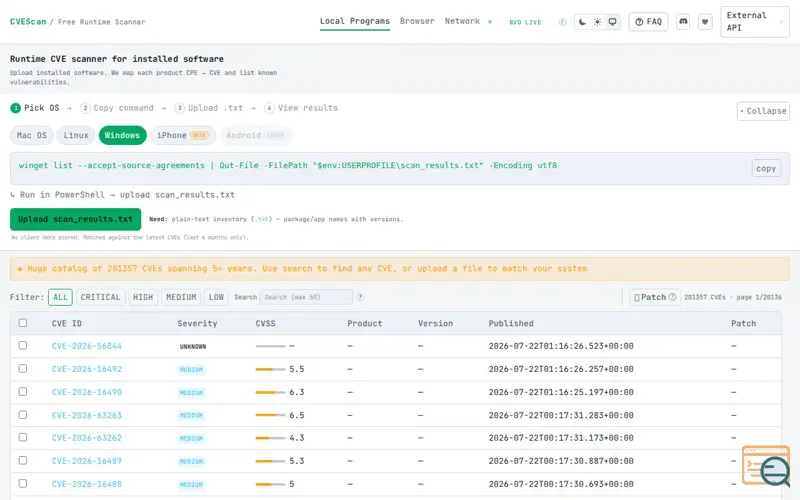Check the box for CVE-2026-63263

tap(22, 414)
